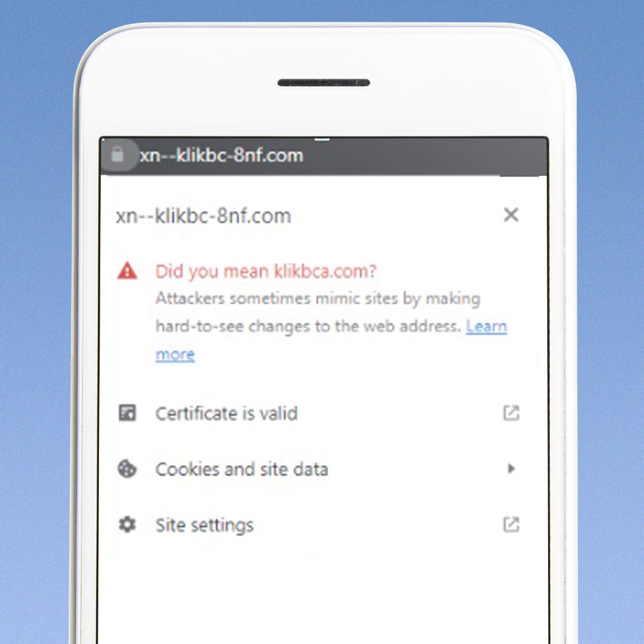Viewport: 644px width, 644px height.
Task: Click the word more in Learn more link
Action: [x=175, y=354]
